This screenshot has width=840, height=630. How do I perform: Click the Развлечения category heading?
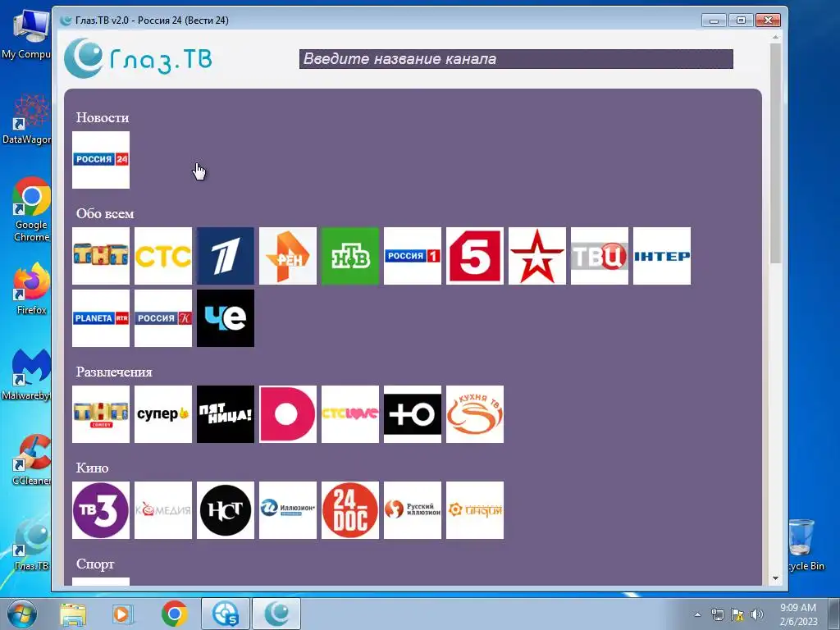pos(114,372)
